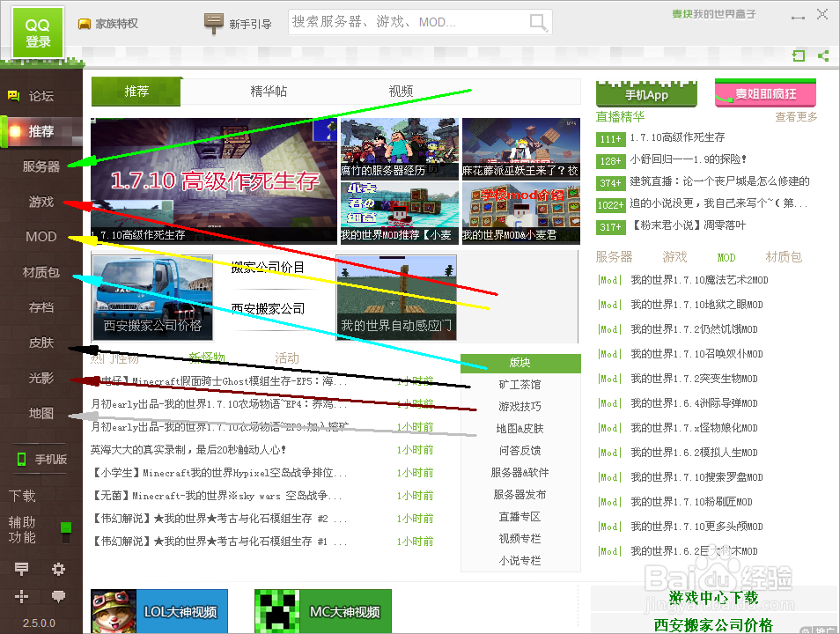The width and height of the screenshot is (840, 634).
Task: Switch to 活动 post list tab
Action: click(287, 358)
